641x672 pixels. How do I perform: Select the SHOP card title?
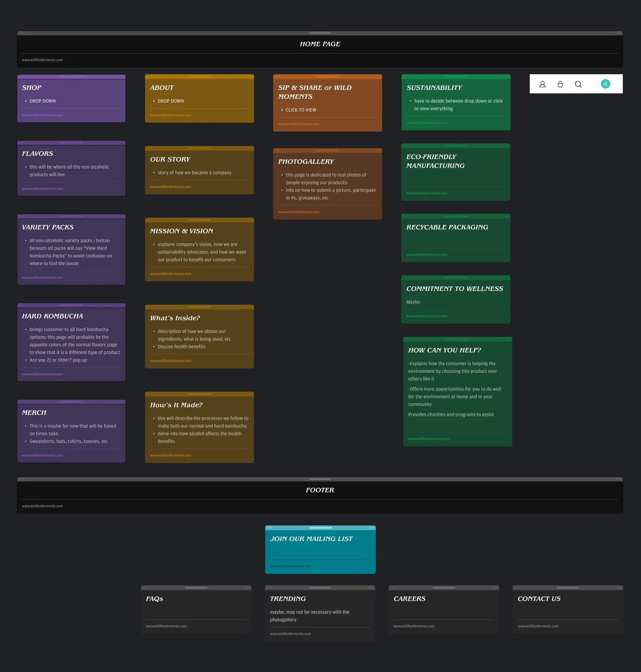[x=32, y=87]
